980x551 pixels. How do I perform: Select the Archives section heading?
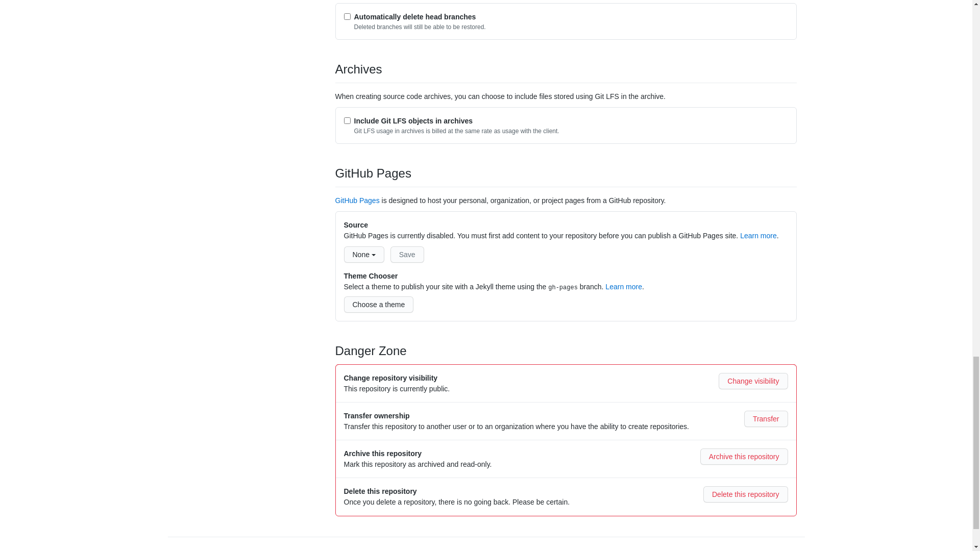click(358, 69)
